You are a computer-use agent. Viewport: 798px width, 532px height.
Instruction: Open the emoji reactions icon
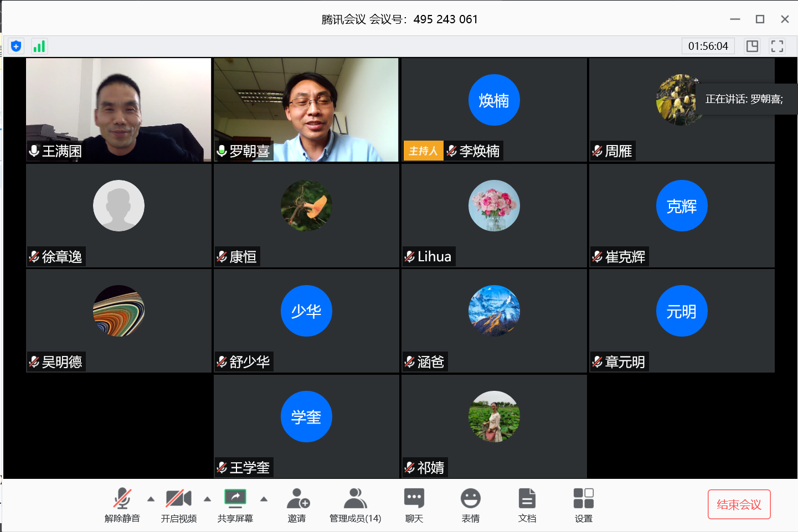click(470, 504)
